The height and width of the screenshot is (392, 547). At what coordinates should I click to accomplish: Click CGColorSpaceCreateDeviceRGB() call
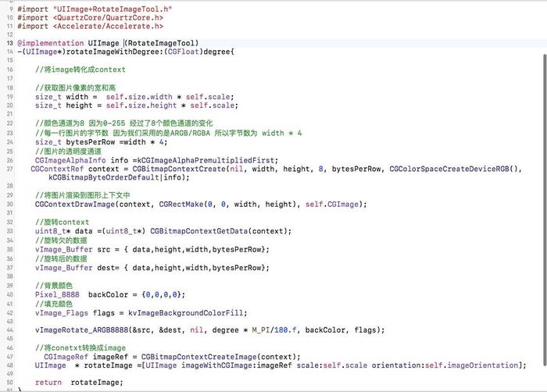tap(453, 169)
